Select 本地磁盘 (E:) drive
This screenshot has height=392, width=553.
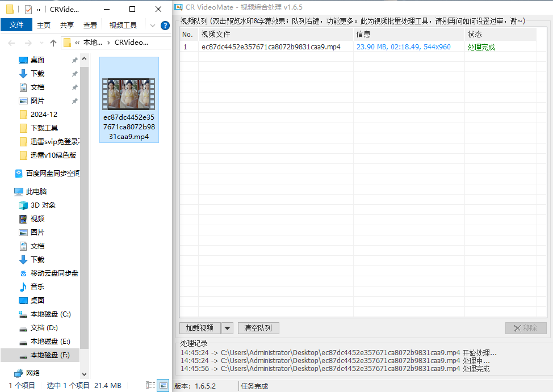click(50, 342)
